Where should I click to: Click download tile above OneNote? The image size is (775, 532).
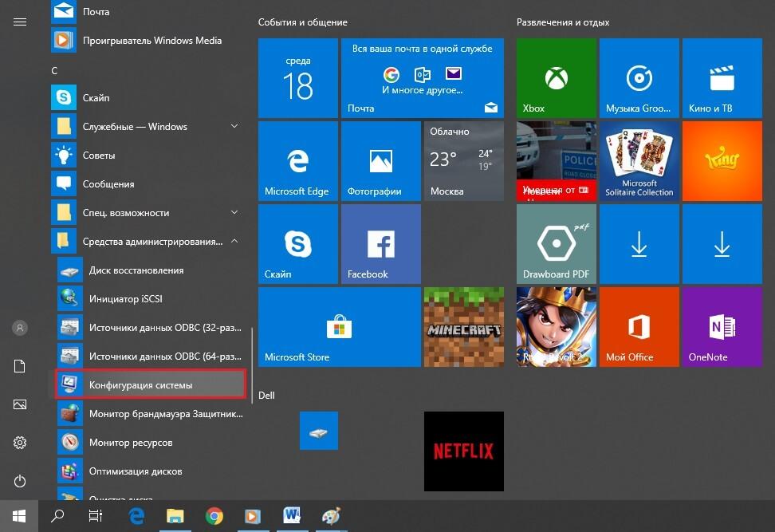[x=722, y=244]
